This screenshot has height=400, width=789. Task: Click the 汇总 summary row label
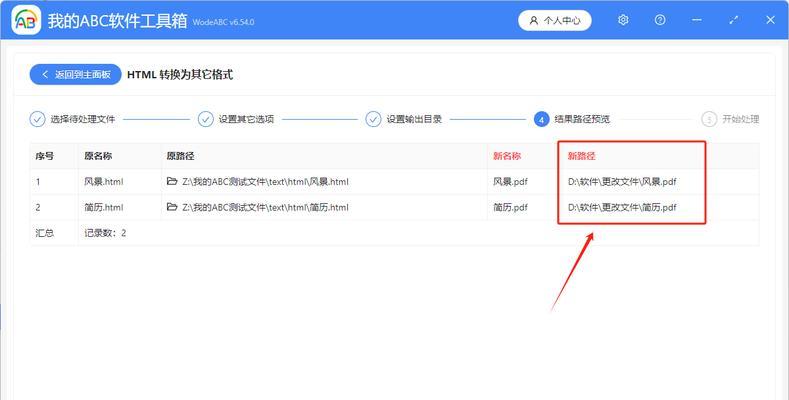pos(44,233)
